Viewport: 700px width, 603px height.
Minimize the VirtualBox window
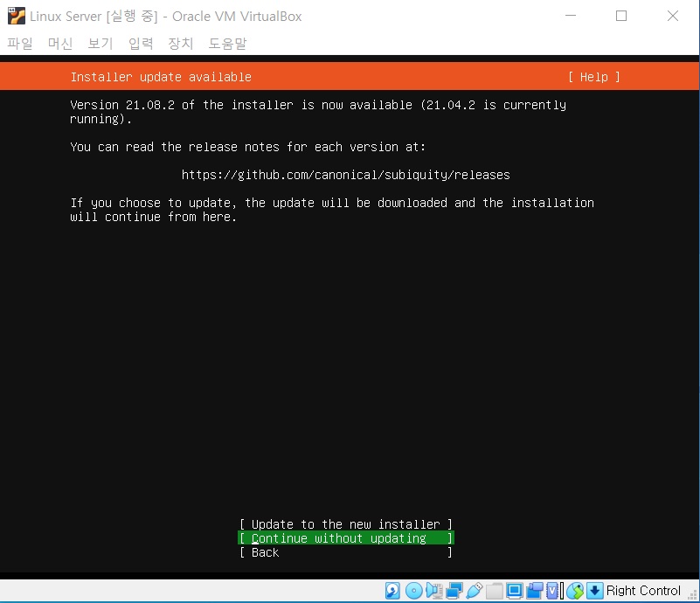tap(571, 16)
